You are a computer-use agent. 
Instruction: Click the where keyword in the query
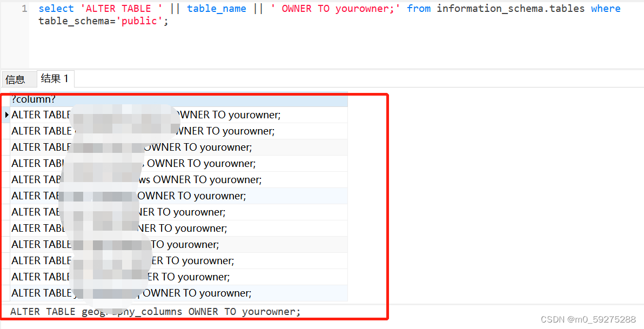pyautogui.click(x=605, y=8)
